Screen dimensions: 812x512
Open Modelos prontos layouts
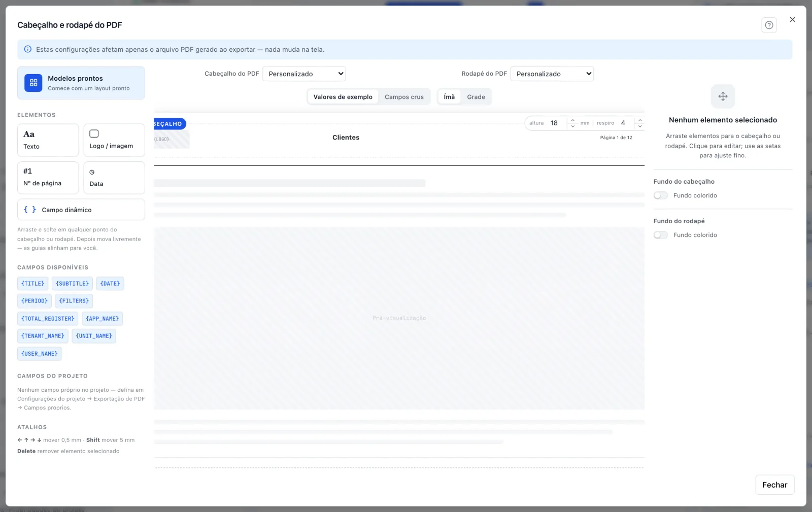[81, 83]
